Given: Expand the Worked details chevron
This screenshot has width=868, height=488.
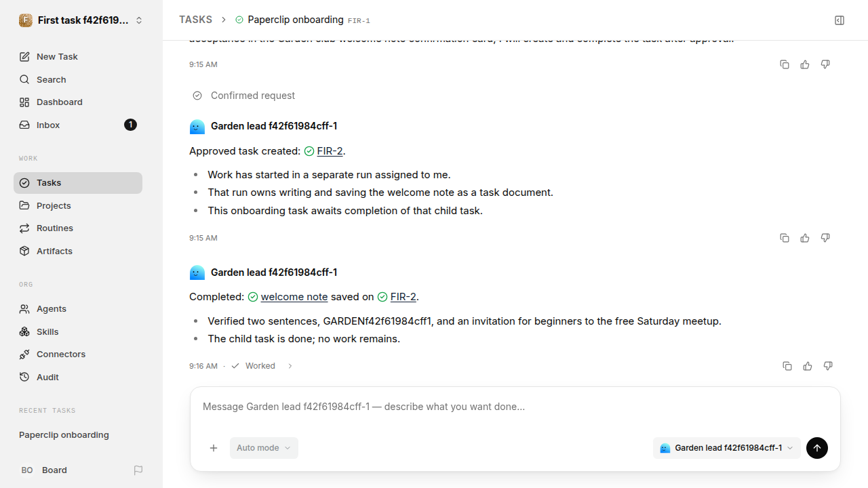Looking at the screenshot, I should point(290,366).
